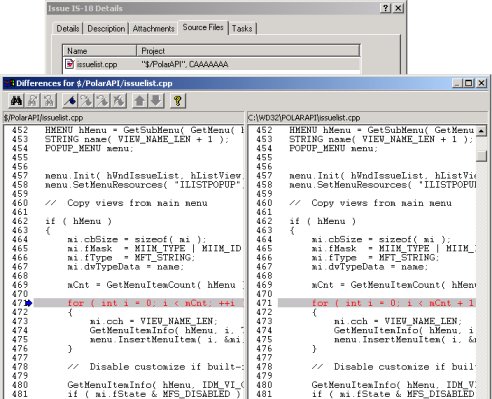Select issuelist.cpp row in source files list
The width and height of the screenshot is (492, 399).
click(211, 64)
